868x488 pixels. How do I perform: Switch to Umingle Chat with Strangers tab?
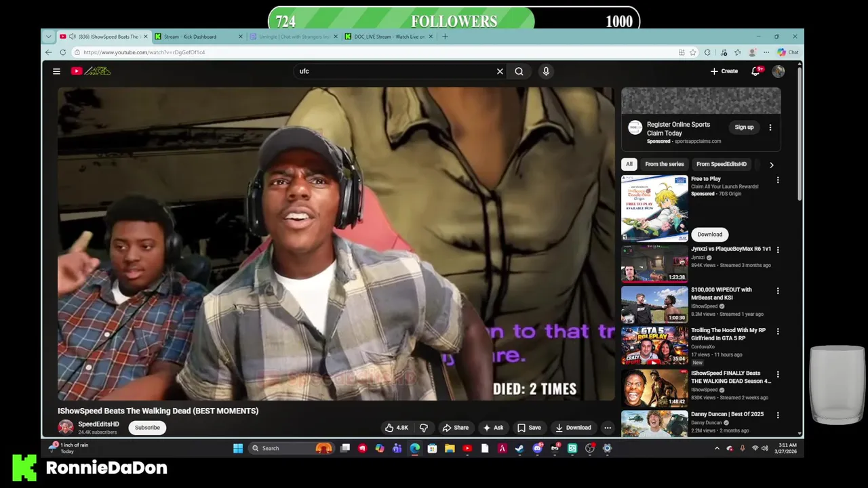tap(294, 37)
